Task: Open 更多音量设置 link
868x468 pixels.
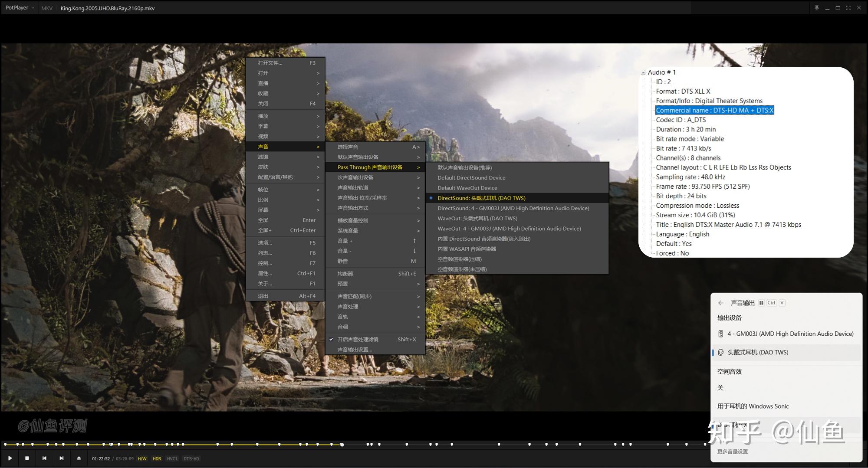Action: pyautogui.click(x=733, y=452)
